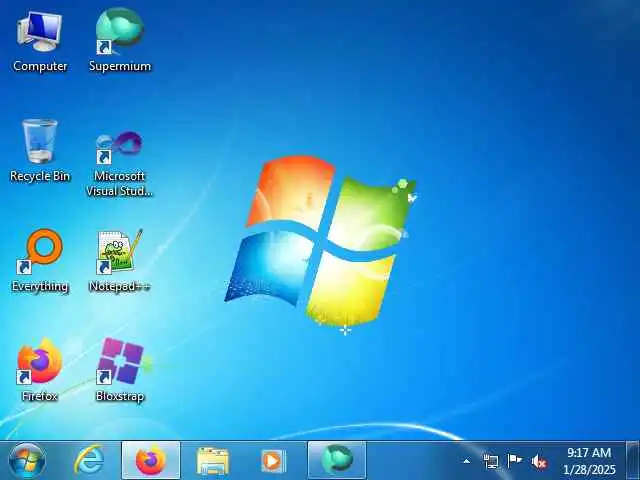Open Windows Explorer from the taskbar
This screenshot has height=480, width=640.
pyautogui.click(x=212, y=461)
